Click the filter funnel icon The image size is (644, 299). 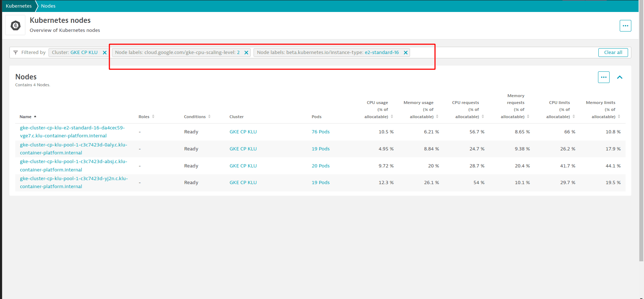pos(16,53)
